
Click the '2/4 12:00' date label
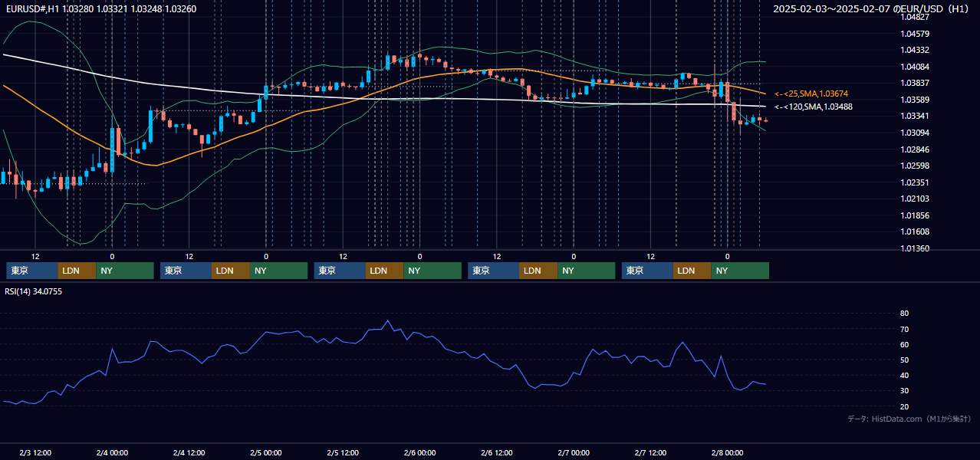click(189, 452)
